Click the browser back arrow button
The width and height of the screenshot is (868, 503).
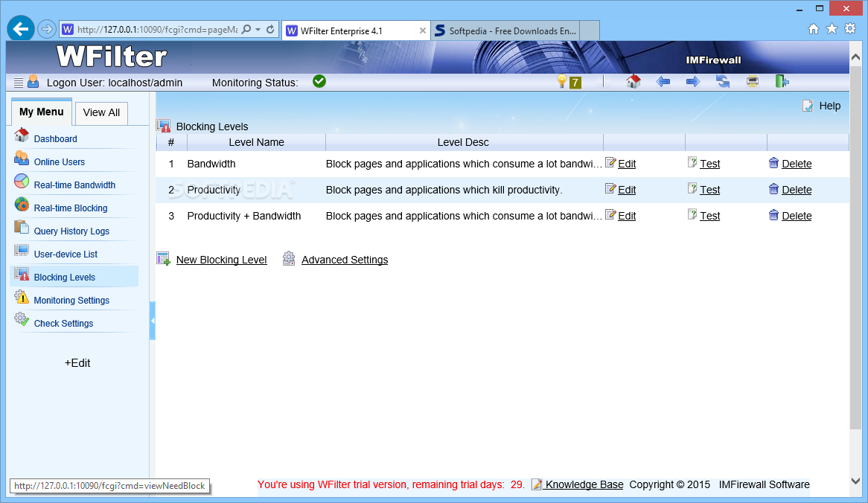[x=21, y=29]
